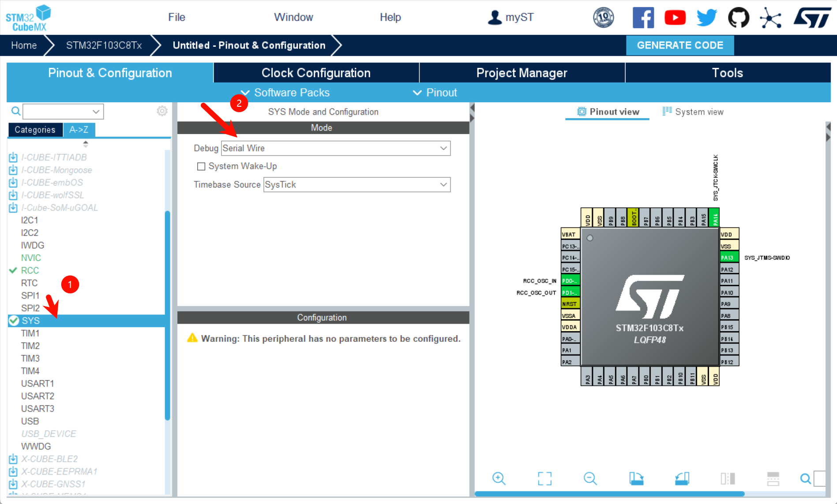
Task: Select the Pinout & Configuration tab
Action: point(110,73)
